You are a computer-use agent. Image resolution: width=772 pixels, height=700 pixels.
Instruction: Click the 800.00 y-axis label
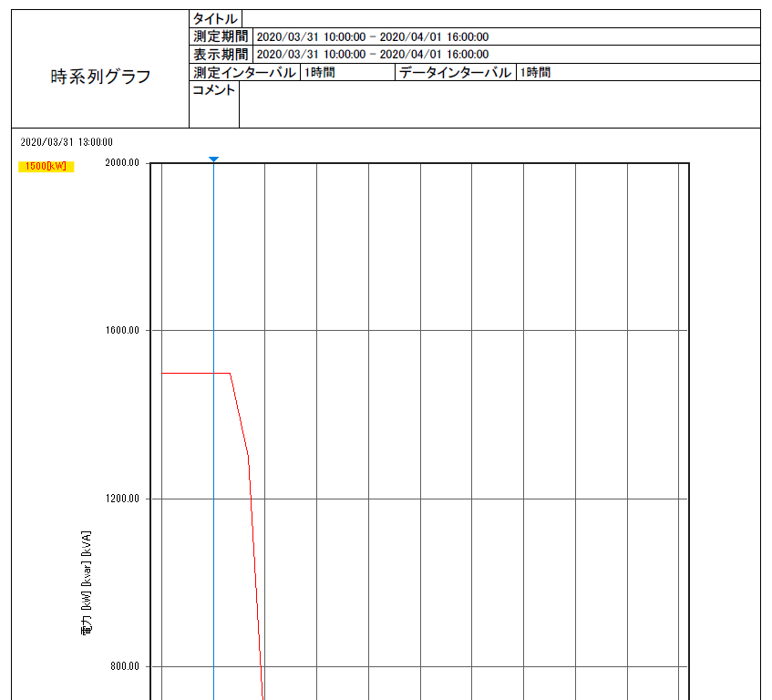(x=125, y=666)
